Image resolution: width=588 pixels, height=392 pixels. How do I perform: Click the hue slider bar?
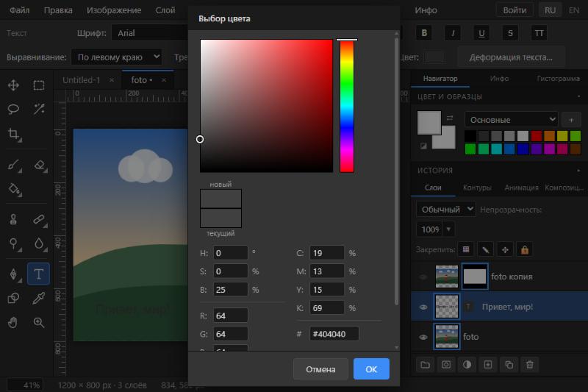pos(347,106)
